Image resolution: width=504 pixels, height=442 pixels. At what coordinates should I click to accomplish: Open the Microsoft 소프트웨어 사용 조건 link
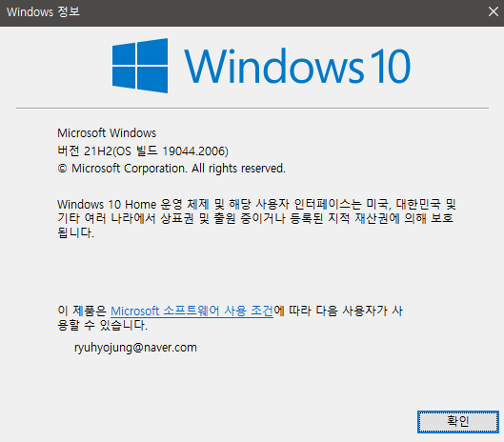pyautogui.click(x=192, y=311)
